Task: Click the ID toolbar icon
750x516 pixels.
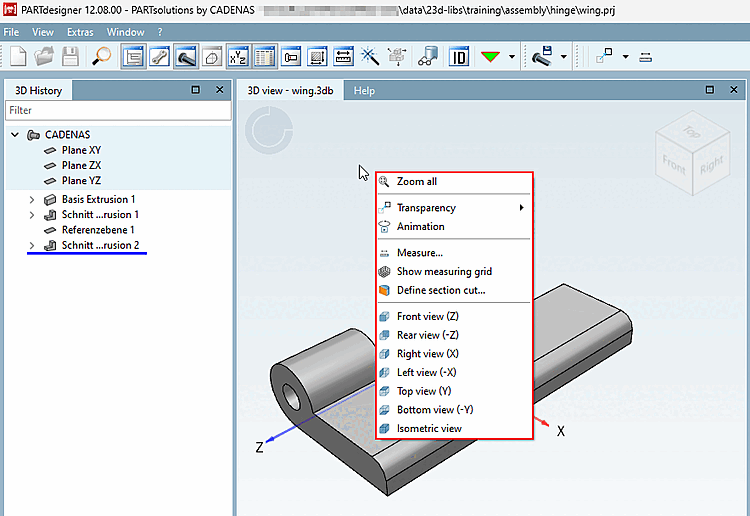Action: 459,56
